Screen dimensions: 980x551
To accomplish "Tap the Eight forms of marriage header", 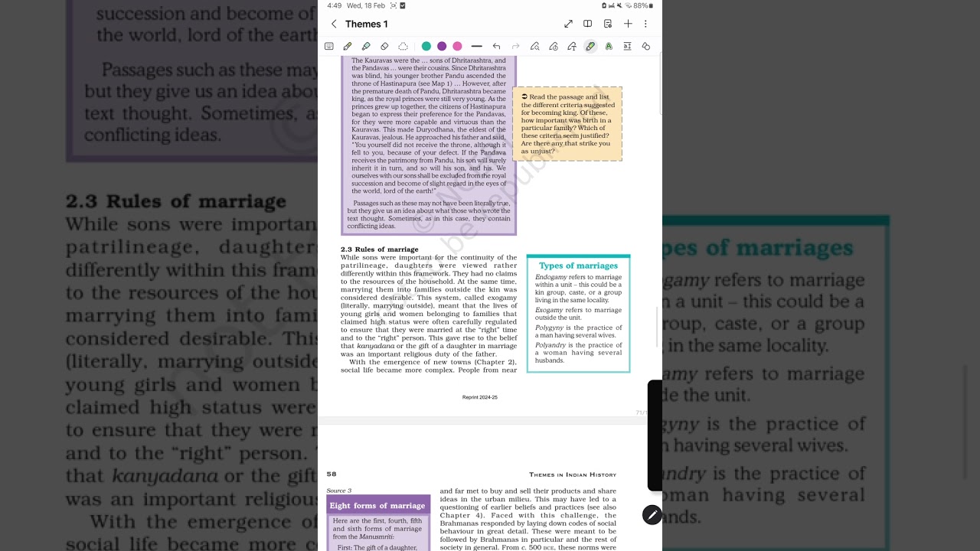I will [377, 506].
